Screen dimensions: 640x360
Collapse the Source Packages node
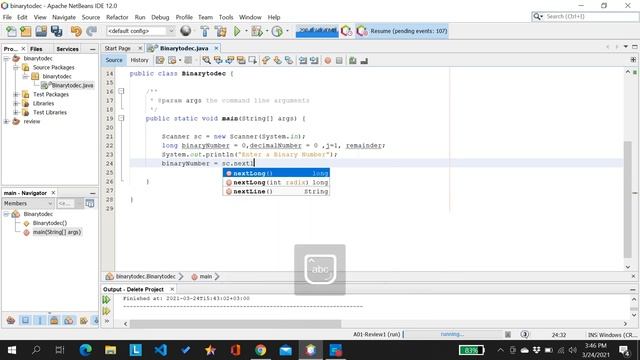pyautogui.click(x=16, y=67)
